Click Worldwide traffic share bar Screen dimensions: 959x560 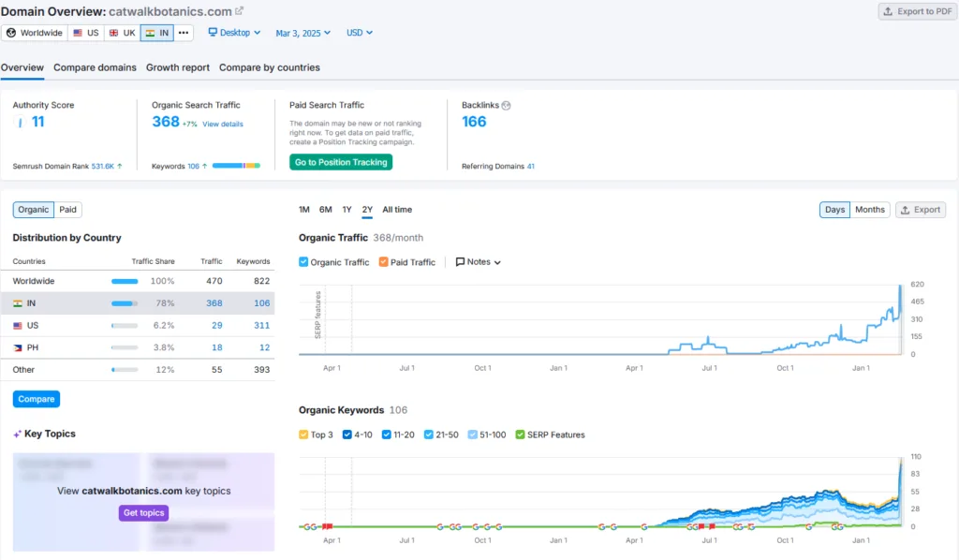click(x=125, y=281)
